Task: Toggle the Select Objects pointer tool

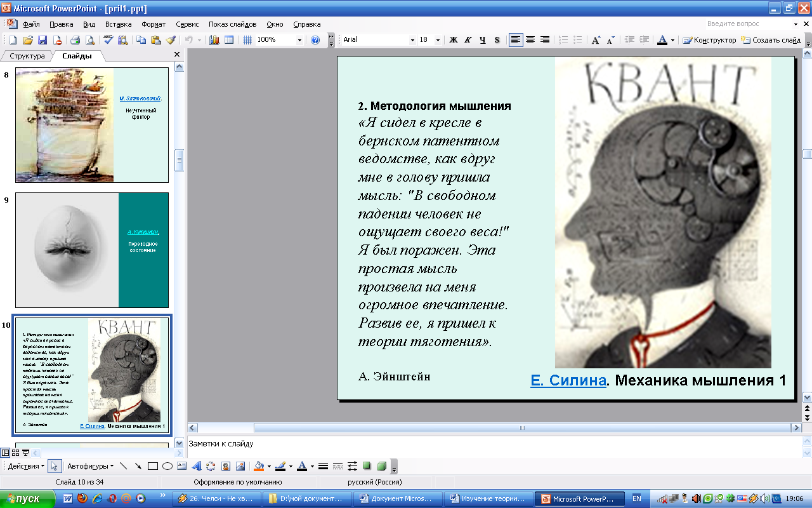Action: [55, 466]
